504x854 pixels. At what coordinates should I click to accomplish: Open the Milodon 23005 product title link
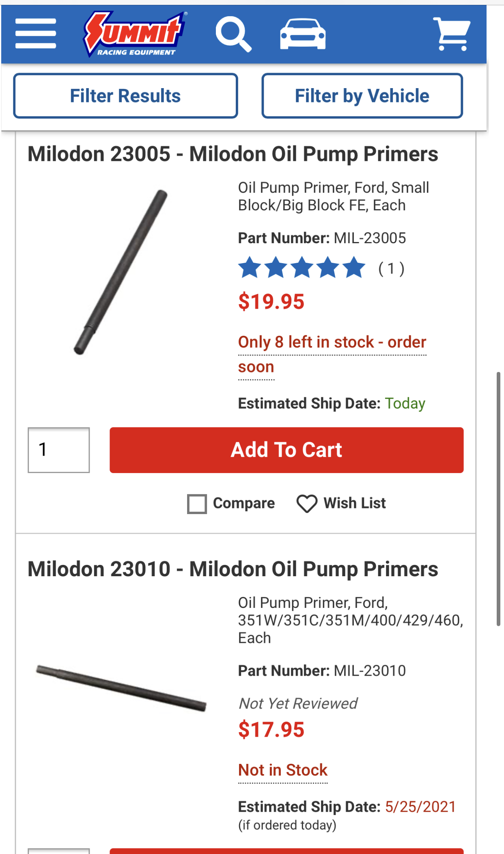point(233,154)
